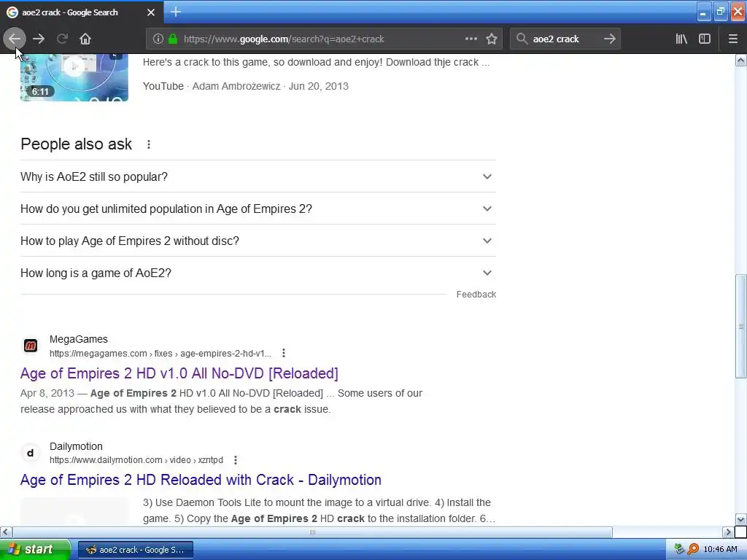Open the home page via house icon
747x560 pixels.
click(85, 39)
